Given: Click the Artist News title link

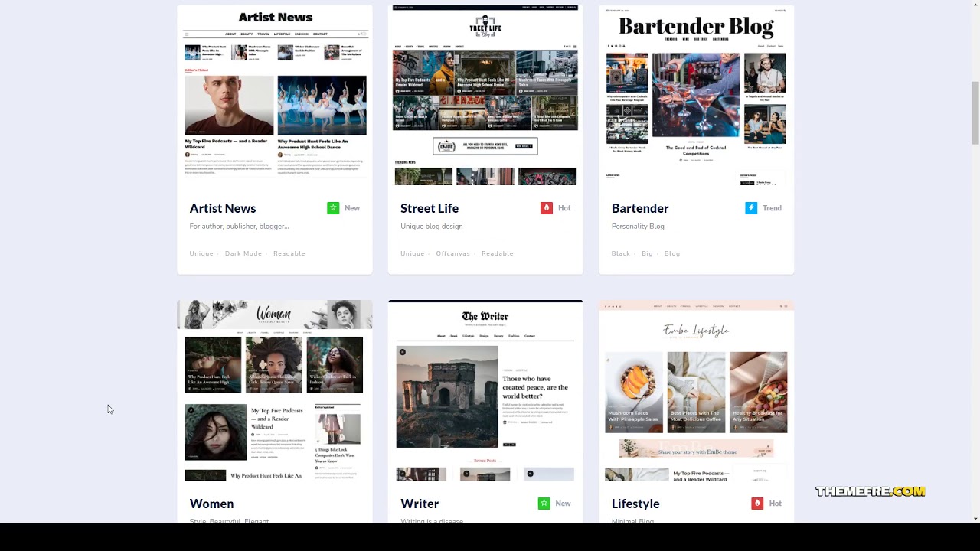Looking at the screenshot, I should pos(223,208).
